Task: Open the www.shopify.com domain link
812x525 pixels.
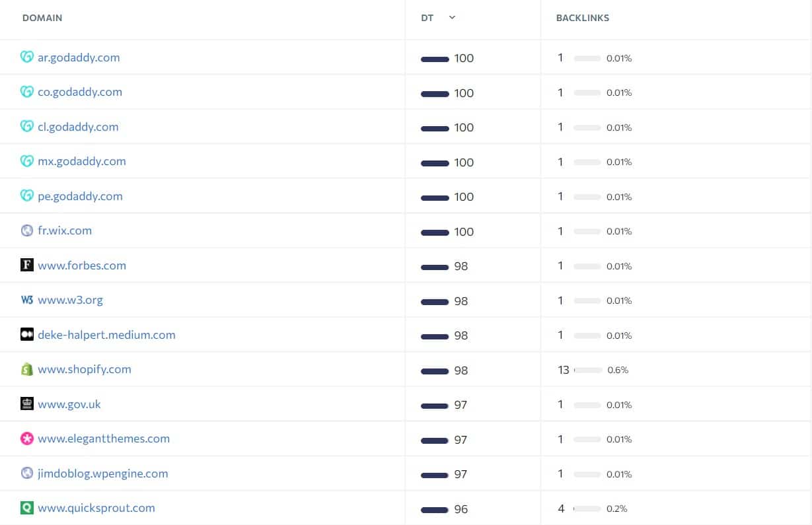Action: tap(85, 369)
